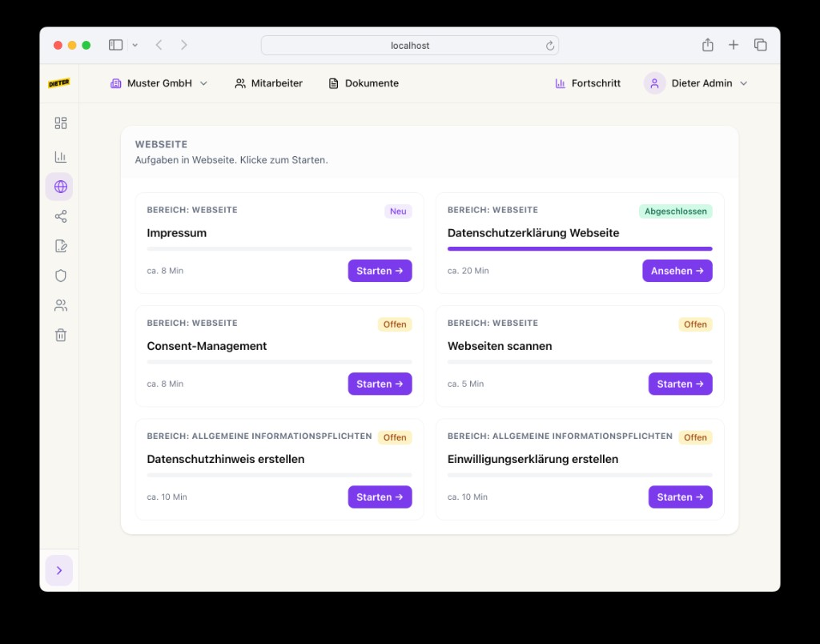The image size is (820, 644).
Task: Click the DIETER logo
Action: 59,83
